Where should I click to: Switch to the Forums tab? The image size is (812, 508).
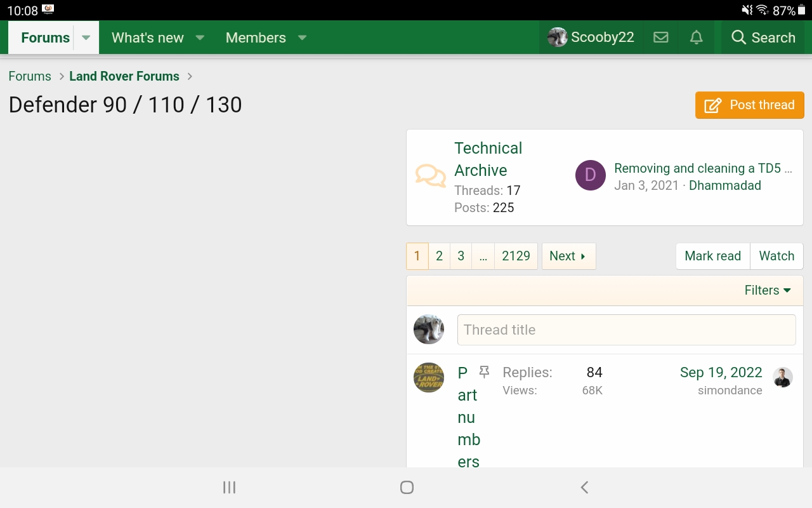tap(45, 37)
